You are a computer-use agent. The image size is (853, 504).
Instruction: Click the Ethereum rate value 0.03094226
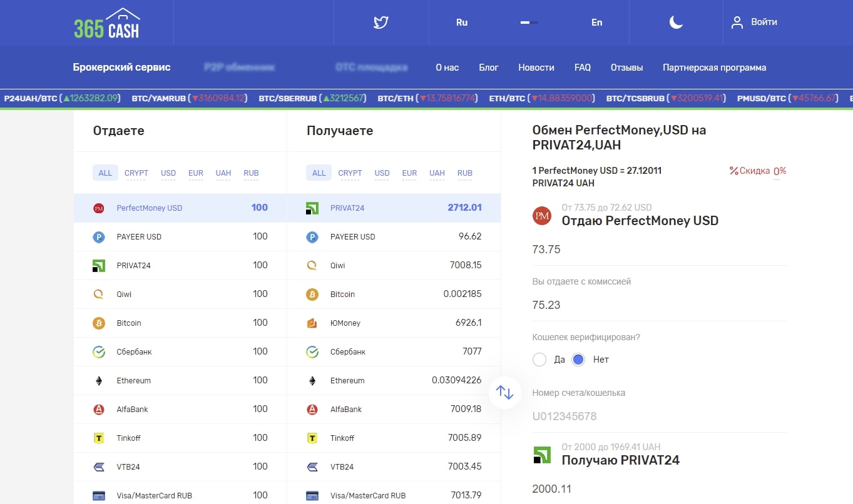pos(457,380)
